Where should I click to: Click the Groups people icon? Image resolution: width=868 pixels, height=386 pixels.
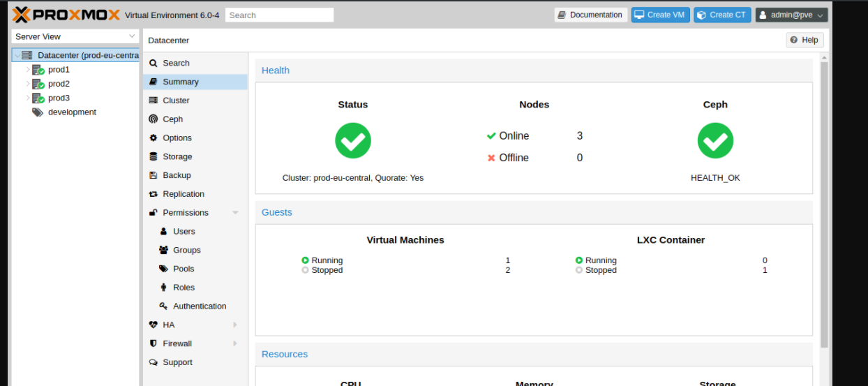click(164, 250)
